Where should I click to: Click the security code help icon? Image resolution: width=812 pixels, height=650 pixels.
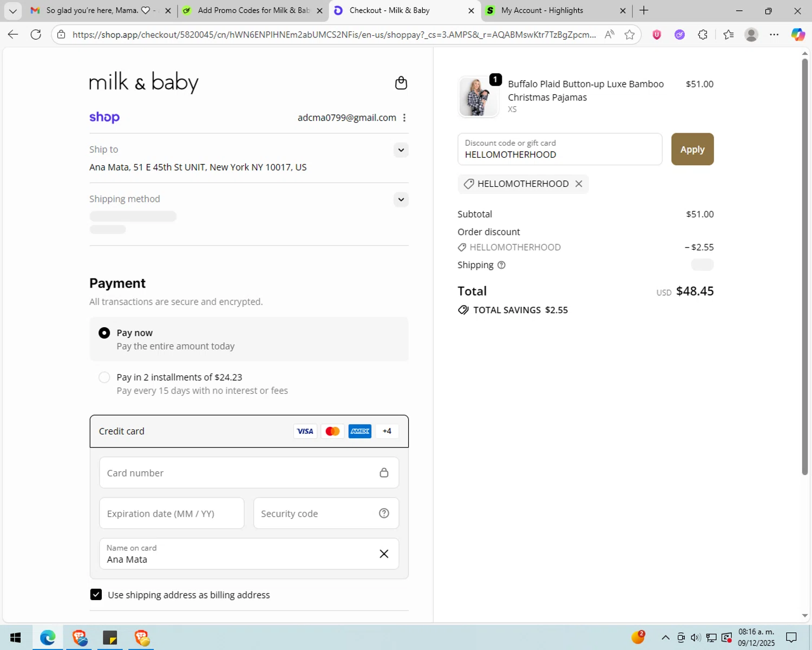(384, 513)
